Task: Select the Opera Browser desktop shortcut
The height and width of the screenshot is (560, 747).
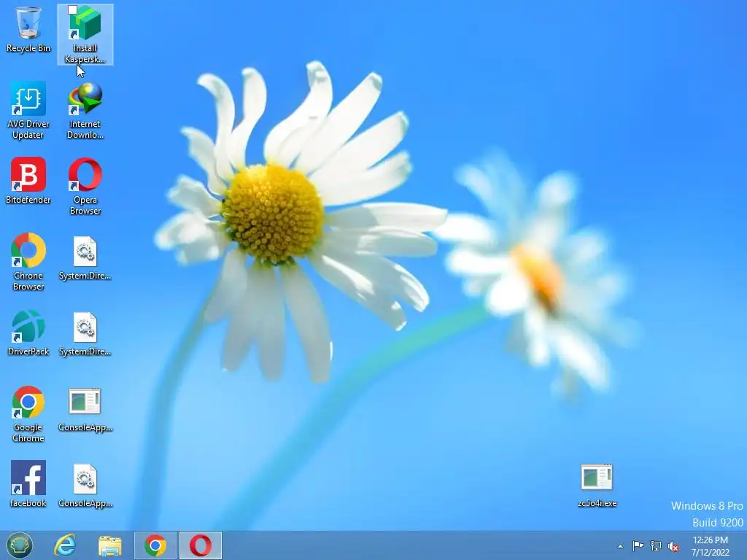Action: (85, 186)
